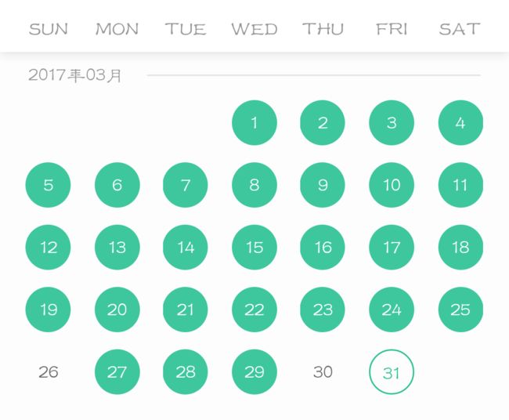Select March 1 on the calendar
This screenshot has width=509, height=420.
pyautogui.click(x=254, y=123)
